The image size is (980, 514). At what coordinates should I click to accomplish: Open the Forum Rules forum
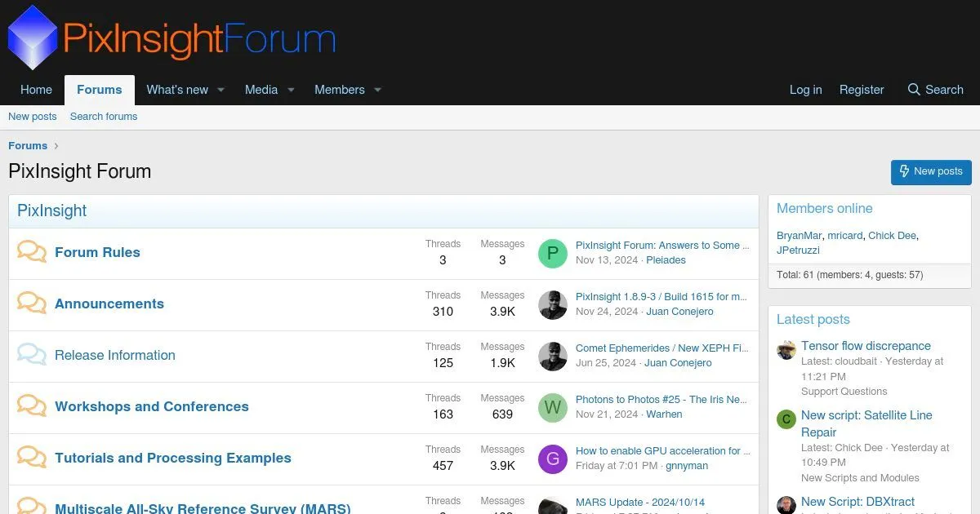tap(97, 252)
